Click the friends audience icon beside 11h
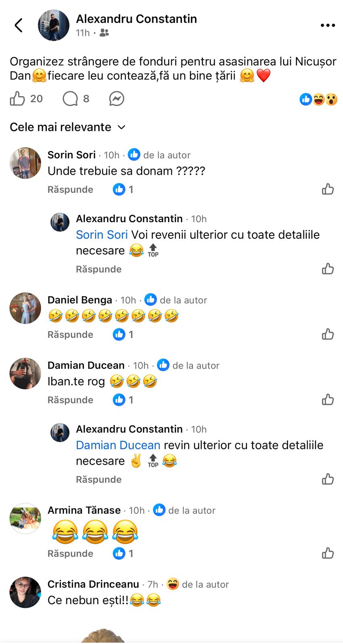 (x=104, y=33)
